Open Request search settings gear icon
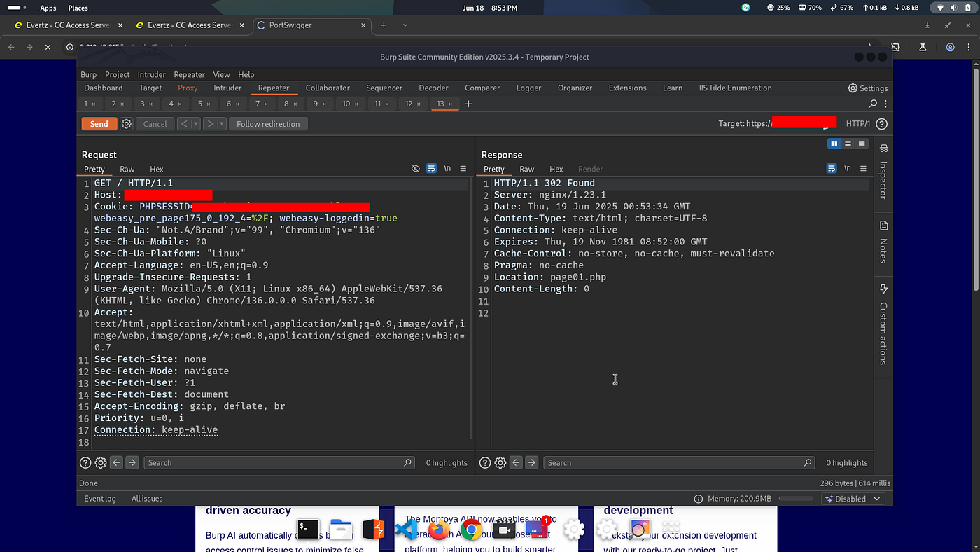 [101, 462]
